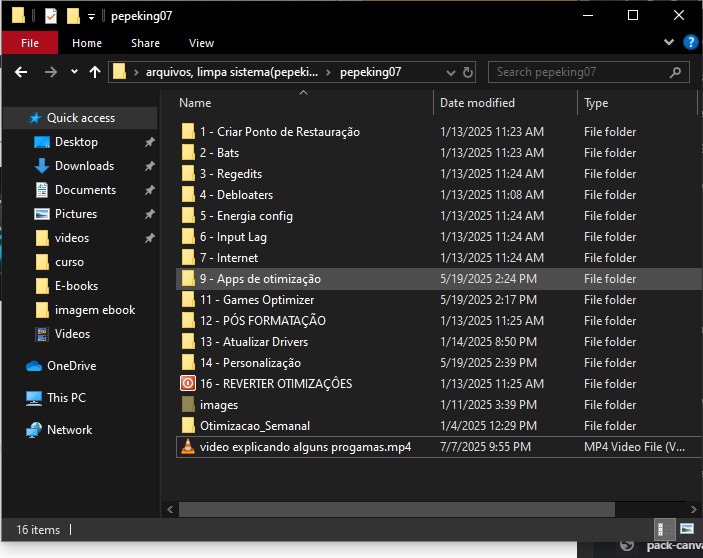Open the blue Help question mark icon
The width and height of the screenshot is (703, 558).
tap(690, 43)
